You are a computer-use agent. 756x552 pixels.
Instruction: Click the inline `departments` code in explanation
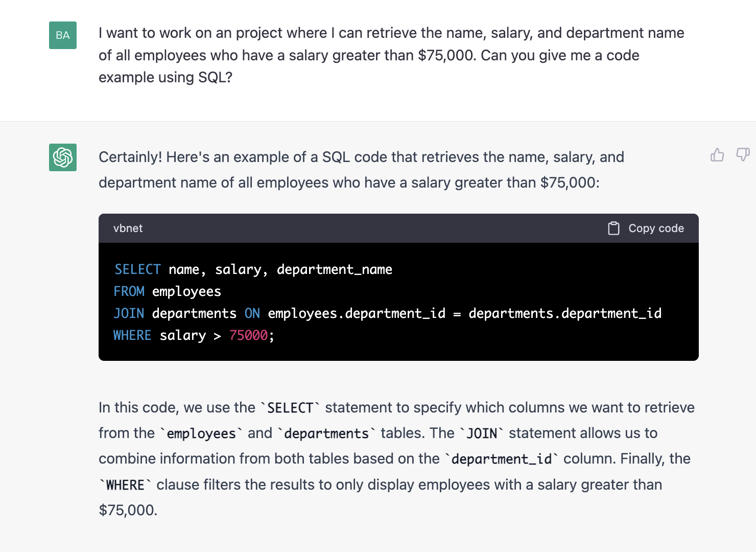pos(326,433)
